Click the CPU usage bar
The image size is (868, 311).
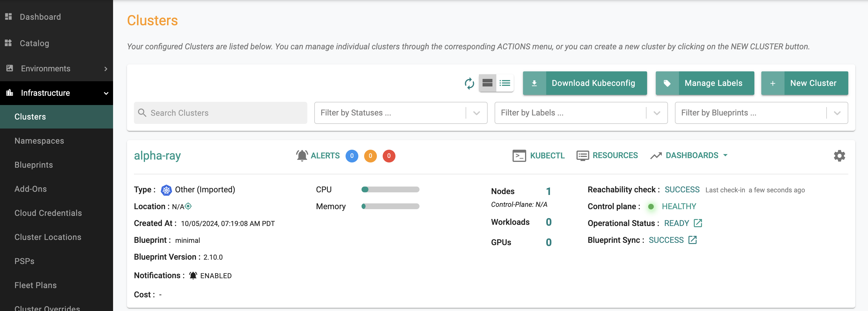(390, 189)
